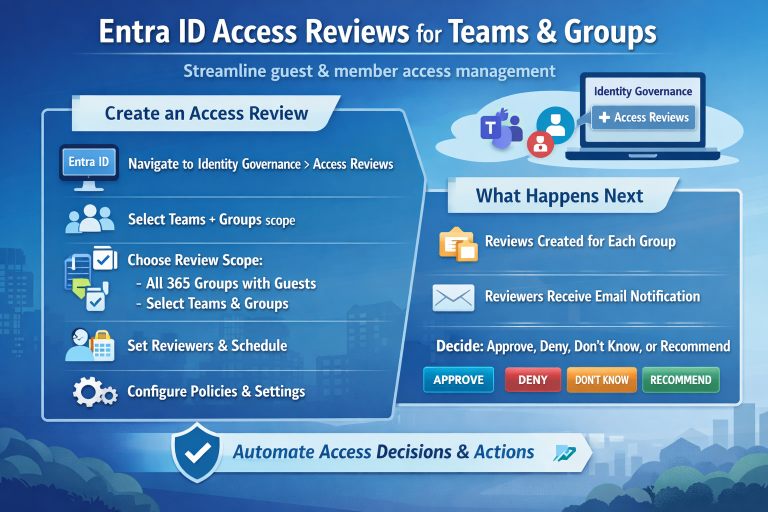Click the Microsoft Teams logo icon
The width and height of the screenshot is (768, 512).
pyautogui.click(x=501, y=129)
